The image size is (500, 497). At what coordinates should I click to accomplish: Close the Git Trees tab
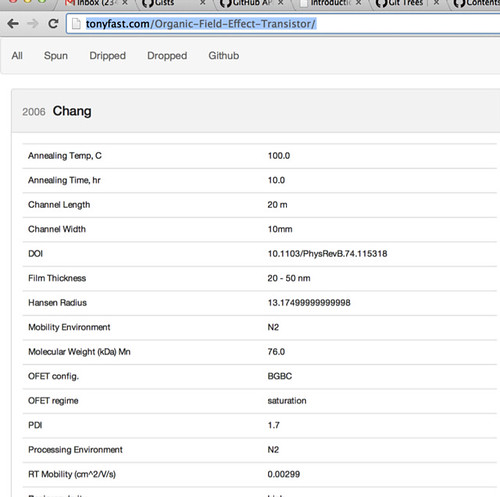pos(436,3)
